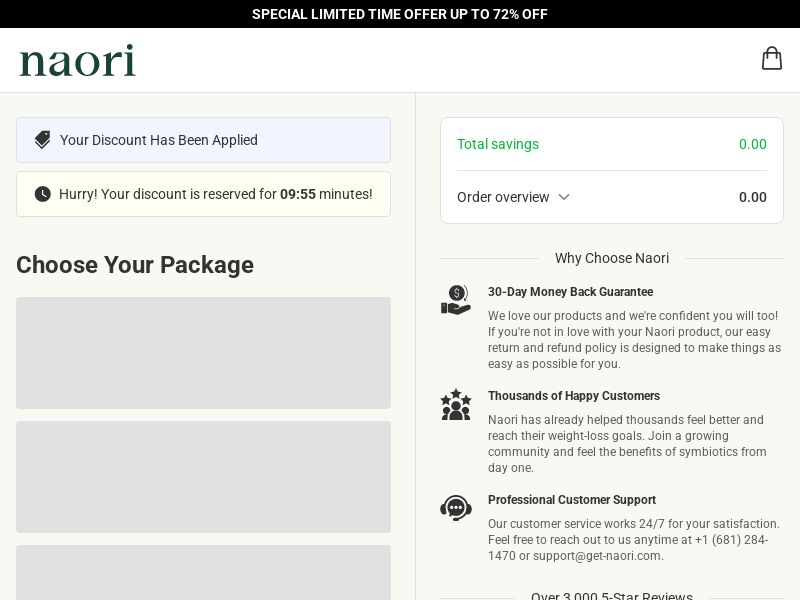This screenshot has height=600, width=800.
Task: Click the money bag guarantee icon
Action: (x=456, y=300)
